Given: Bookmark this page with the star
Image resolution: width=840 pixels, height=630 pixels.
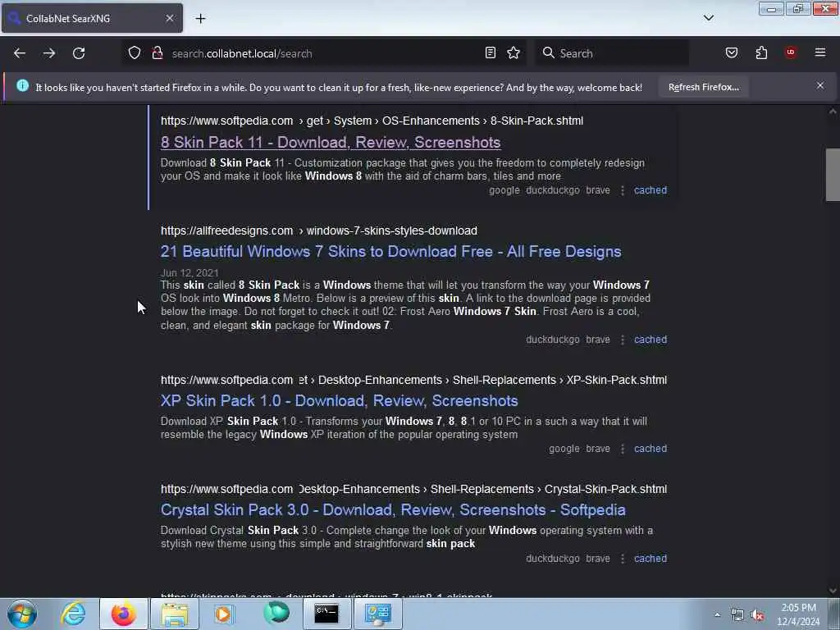Looking at the screenshot, I should pyautogui.click(x=514, y=52).
